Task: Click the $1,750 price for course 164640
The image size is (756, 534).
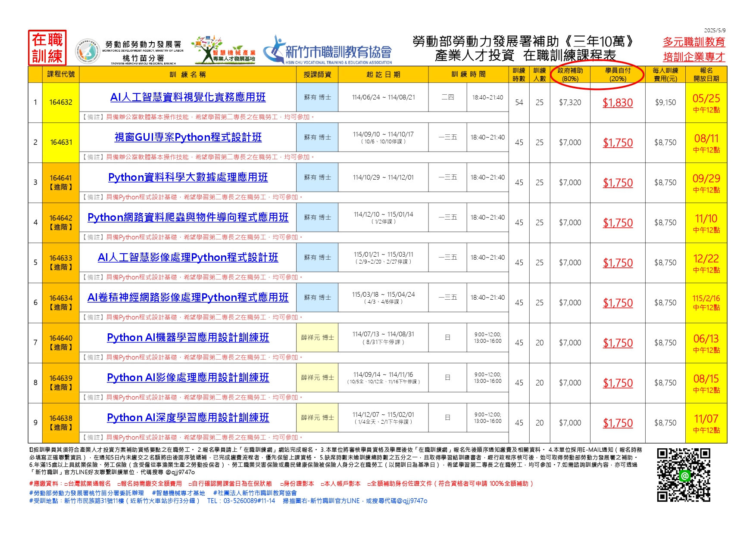Action: point(618,343)
